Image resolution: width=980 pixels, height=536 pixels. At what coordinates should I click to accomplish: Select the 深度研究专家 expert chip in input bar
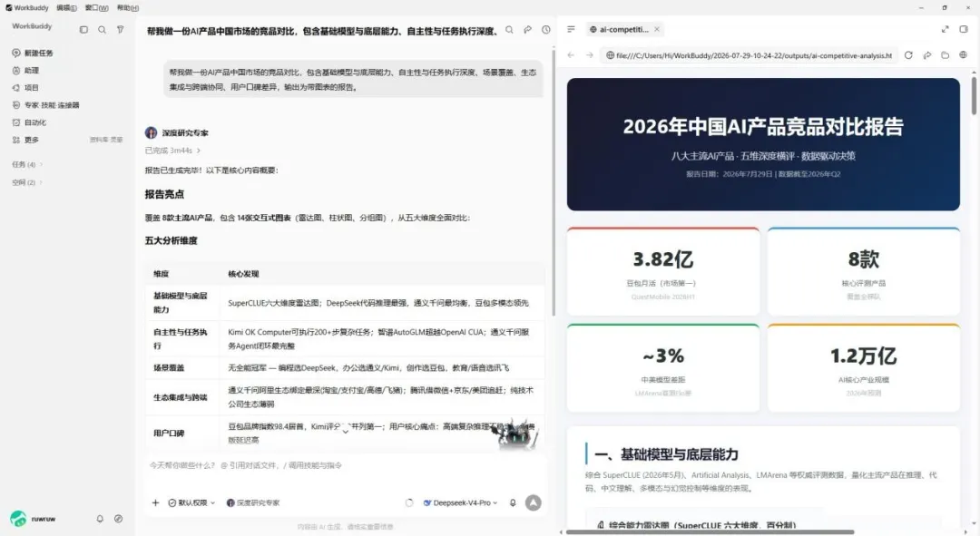[x=253, y=502]
